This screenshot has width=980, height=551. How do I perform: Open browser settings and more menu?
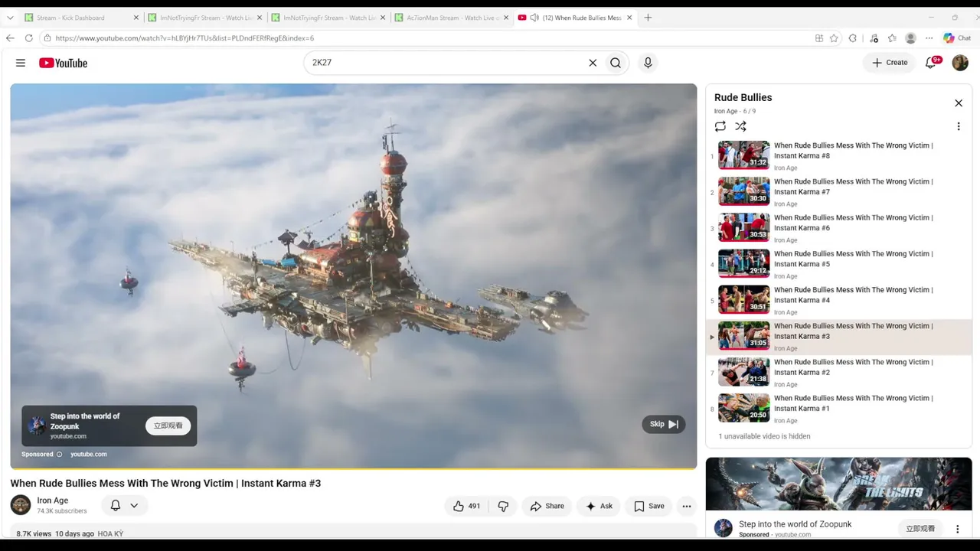(x=929, y=38)
